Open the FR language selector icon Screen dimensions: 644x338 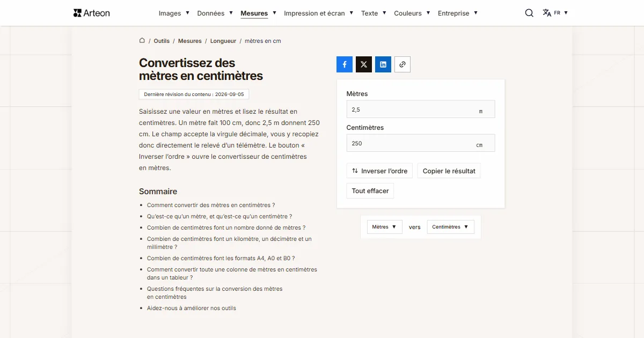click(x=555, y=13)
